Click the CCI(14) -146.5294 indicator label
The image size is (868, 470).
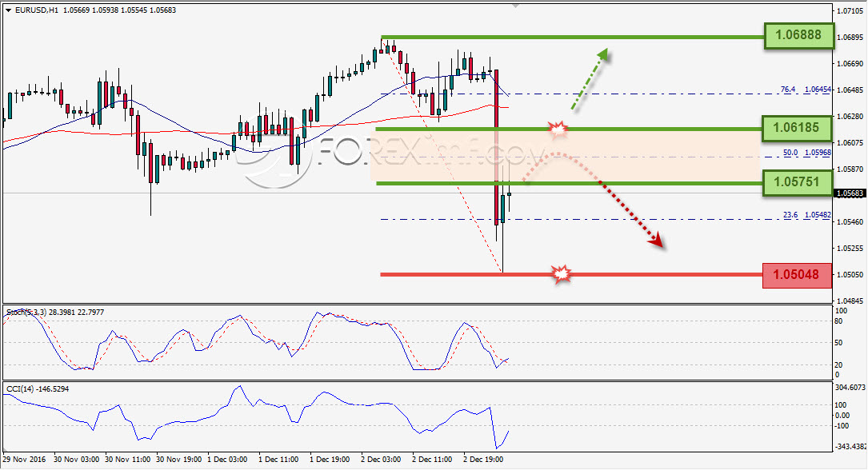coord(38,389)
